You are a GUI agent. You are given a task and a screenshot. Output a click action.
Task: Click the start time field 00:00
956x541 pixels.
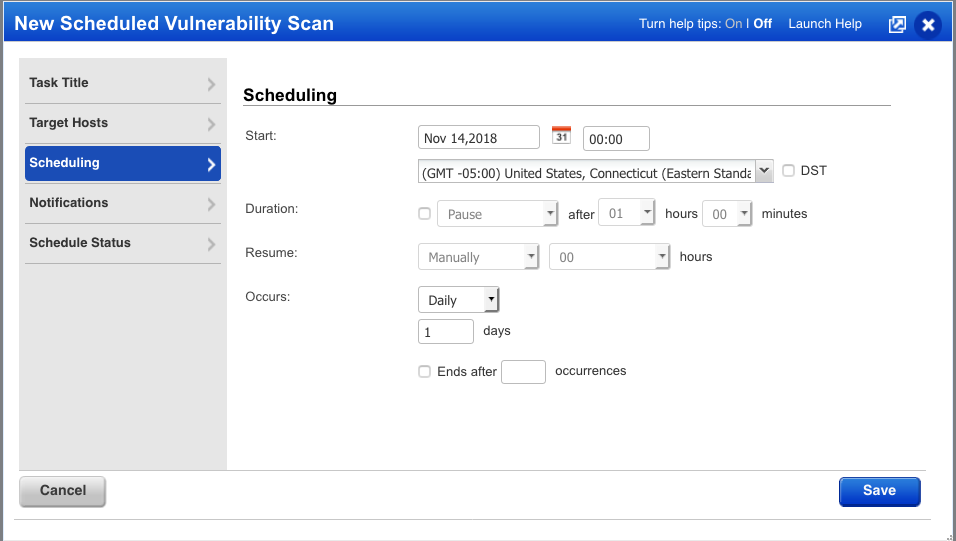(616, 138)
